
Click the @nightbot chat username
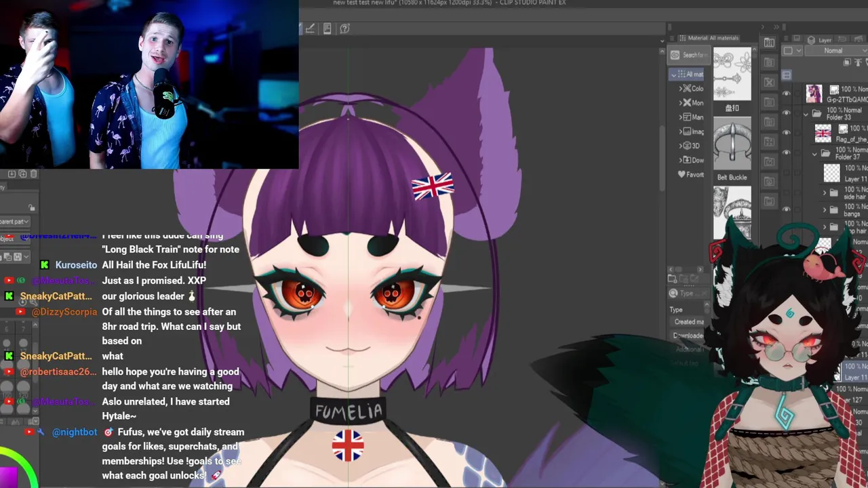75,432
